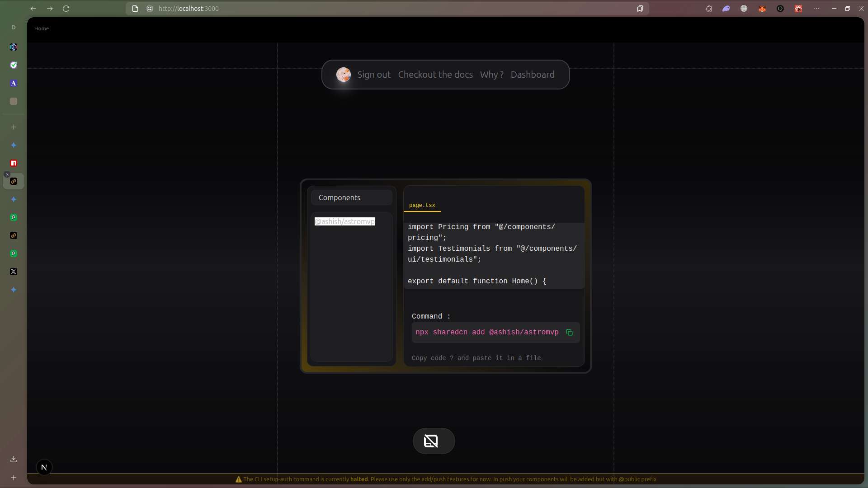Toggle the crossed-out screen button at bottom
This screenshot has width=868, height=488.
point(433,441)
